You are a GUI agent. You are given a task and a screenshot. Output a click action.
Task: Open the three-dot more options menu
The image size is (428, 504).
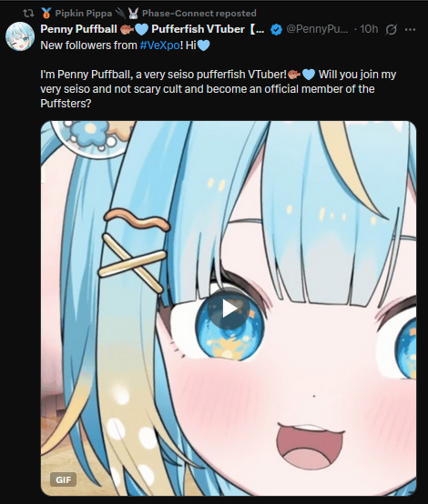[410, 30]
